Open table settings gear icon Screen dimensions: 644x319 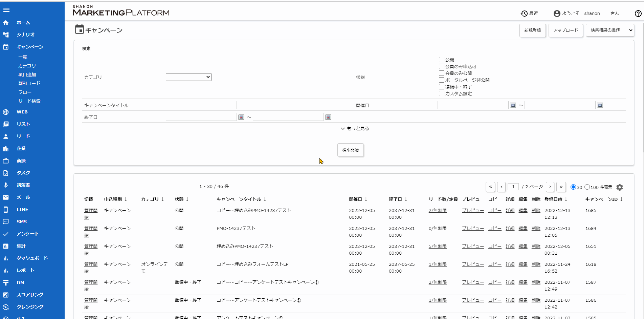pyautogui.click(x=620, y=187)
